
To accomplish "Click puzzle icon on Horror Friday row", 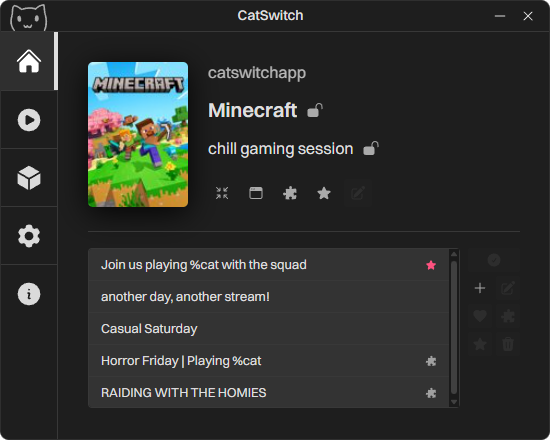I will 431,361.
